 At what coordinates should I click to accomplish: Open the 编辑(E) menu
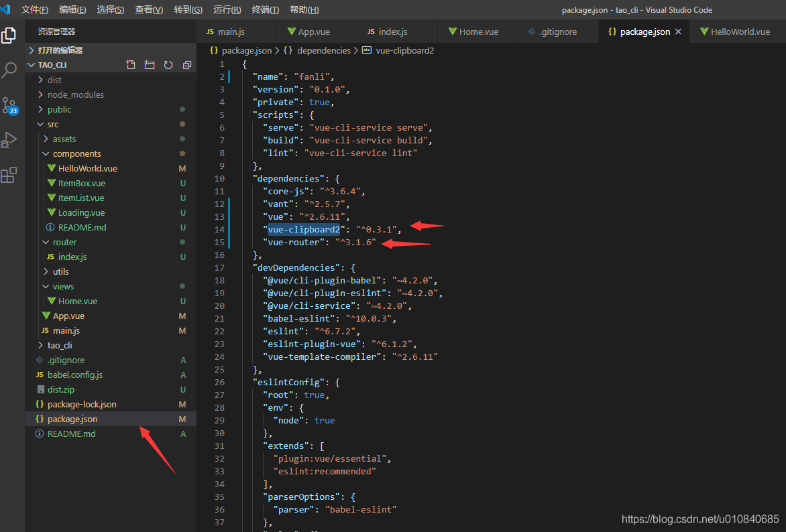(72, 9)
